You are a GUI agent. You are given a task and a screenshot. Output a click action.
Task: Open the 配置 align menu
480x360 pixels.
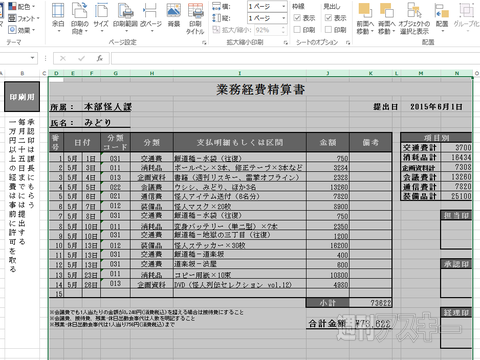442,18
